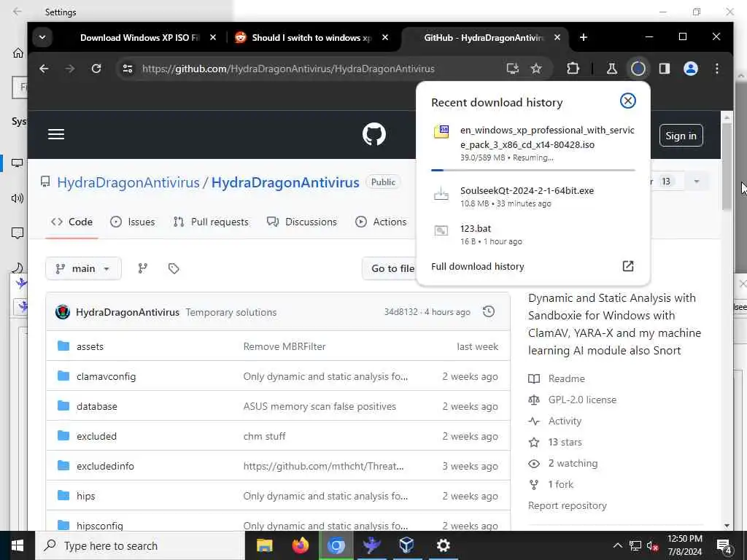Reload the GitHub page
The width and height of the screenshot is (747, 560).
(96, 69)
